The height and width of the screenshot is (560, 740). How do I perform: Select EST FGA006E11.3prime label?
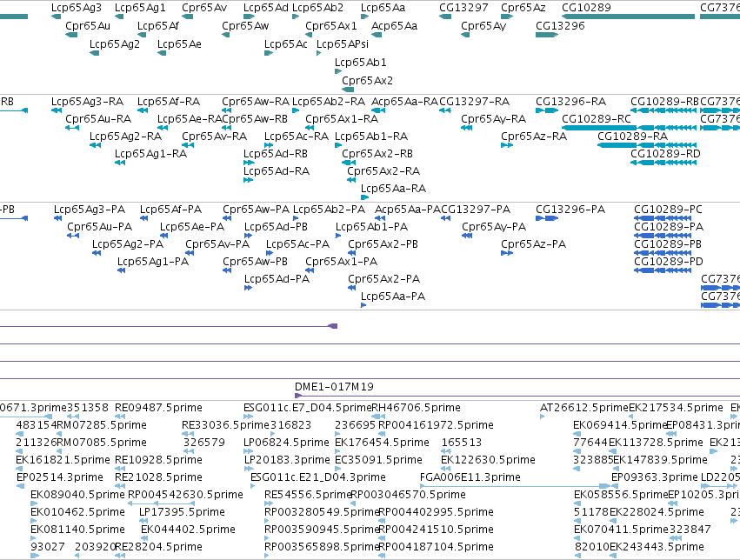[x=470, y=477]
